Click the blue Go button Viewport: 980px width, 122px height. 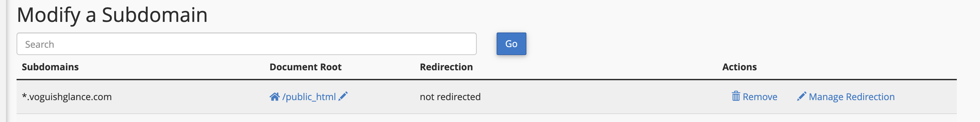point(511,44)
